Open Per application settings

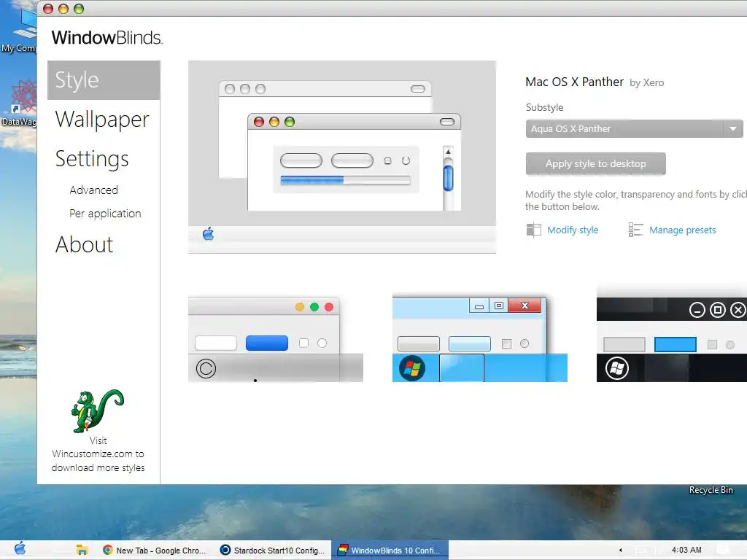pyautogui.click(x=105, y=214)
